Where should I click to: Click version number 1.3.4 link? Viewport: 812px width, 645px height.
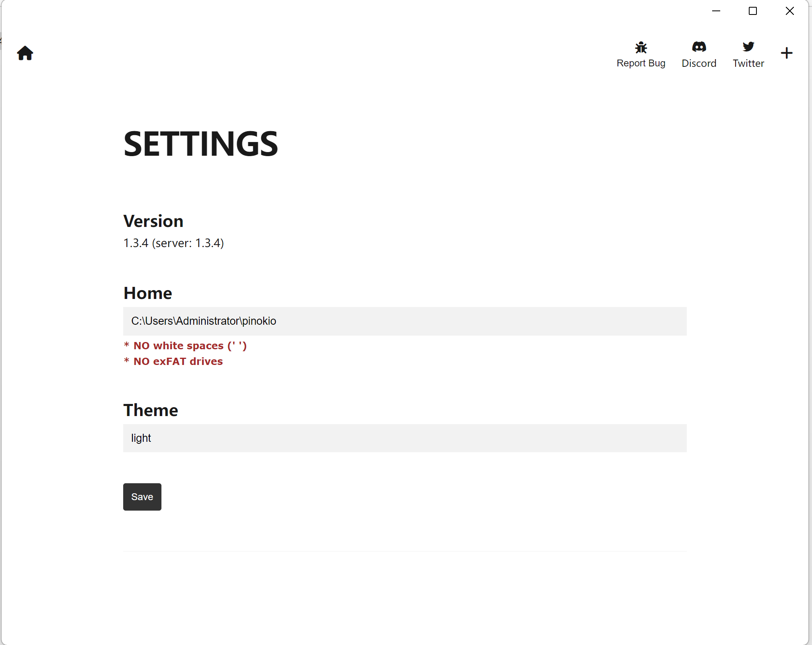(134, 243)
